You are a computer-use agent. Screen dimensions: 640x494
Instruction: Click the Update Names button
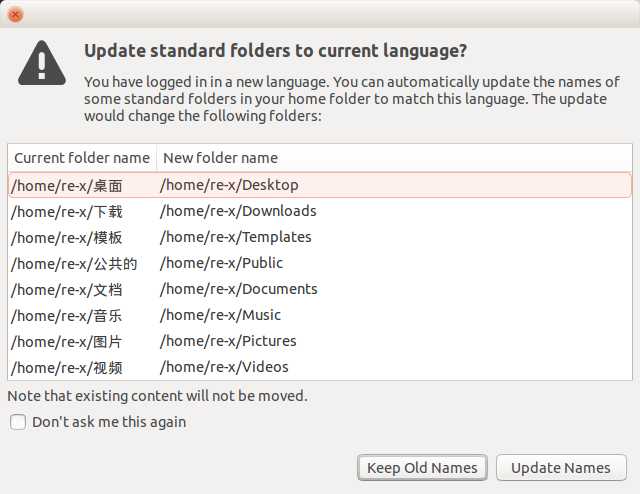point(561,467)
